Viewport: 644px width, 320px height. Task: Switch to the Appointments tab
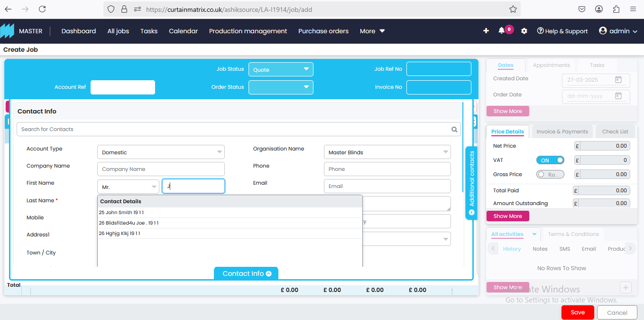point(551,65)
